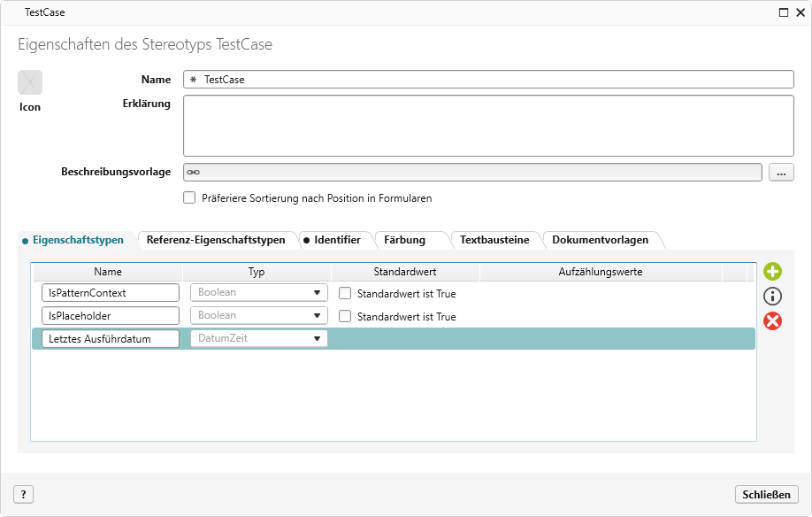812x517 pixels.
Task: Enable Präferiere Sortierung nach Position checkbox
Action: pyautogui.click(x=189, y=198)
